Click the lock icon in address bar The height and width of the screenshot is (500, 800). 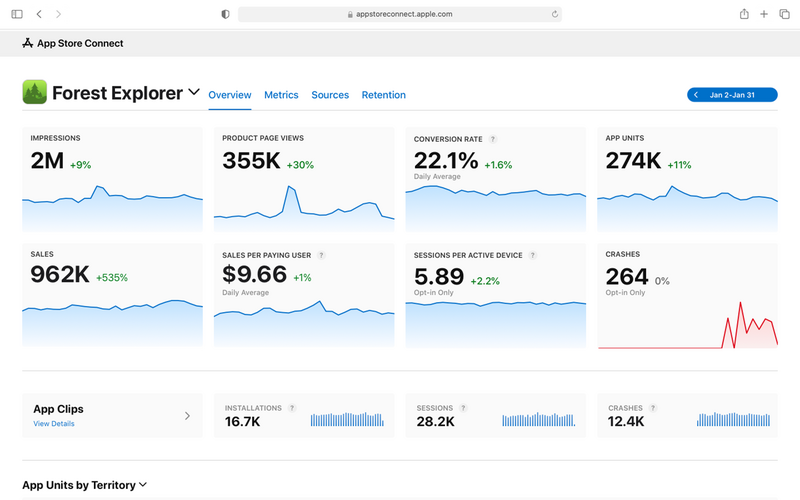[350, 14]
